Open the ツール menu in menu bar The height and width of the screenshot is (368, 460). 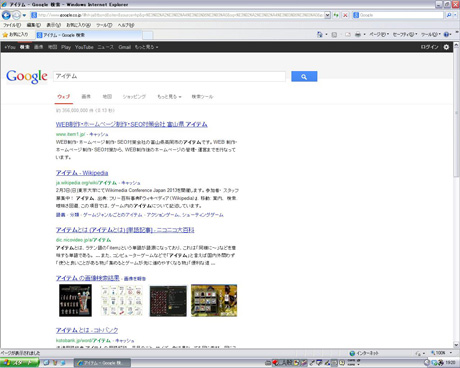click(x=104, y=25)
